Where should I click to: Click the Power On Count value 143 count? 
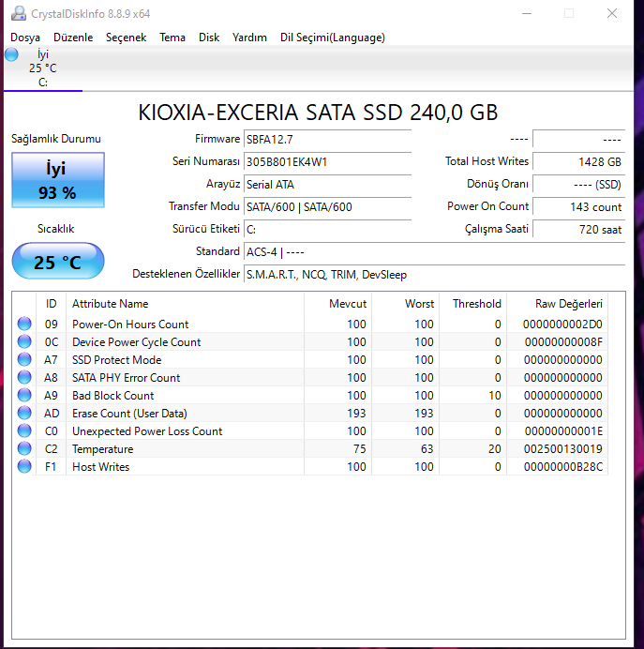pyautogui.click(x=578, y=206)
